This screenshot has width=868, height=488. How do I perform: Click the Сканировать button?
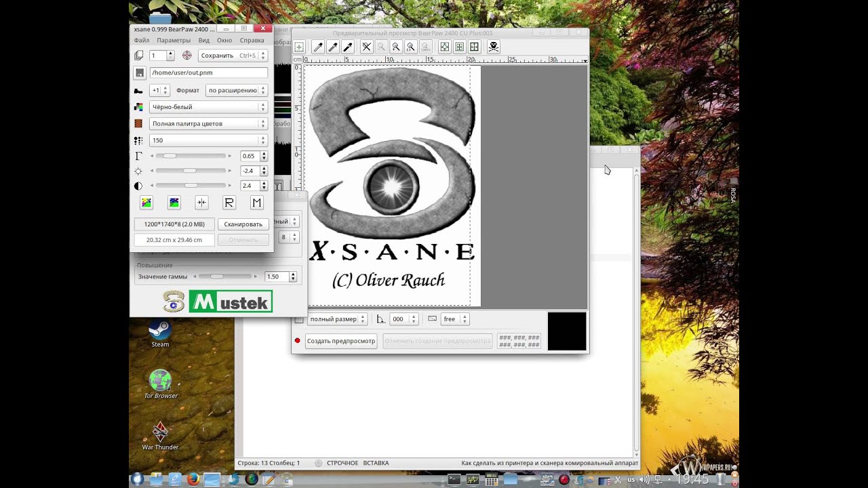[243, 224]
